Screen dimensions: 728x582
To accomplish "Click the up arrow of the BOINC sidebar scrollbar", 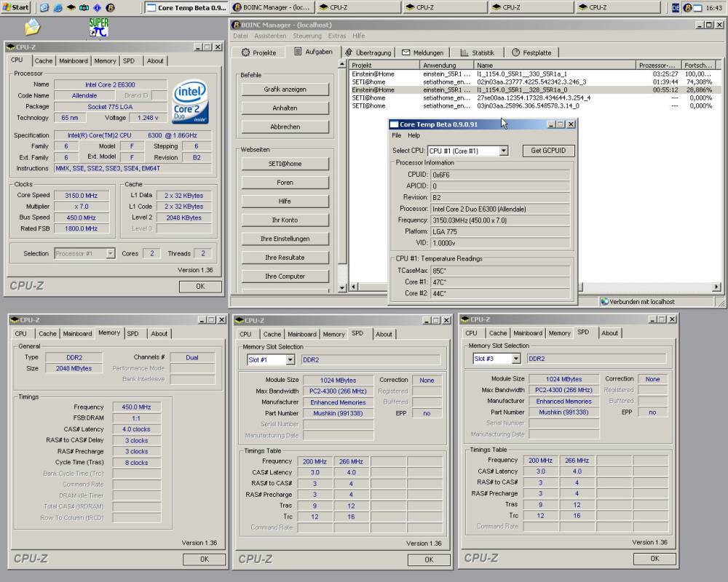I will coord(342,64).
